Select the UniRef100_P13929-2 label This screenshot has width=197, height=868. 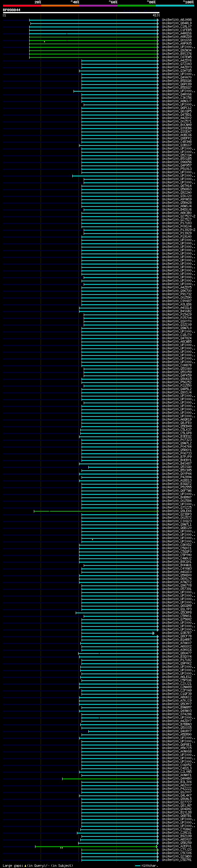179,230
